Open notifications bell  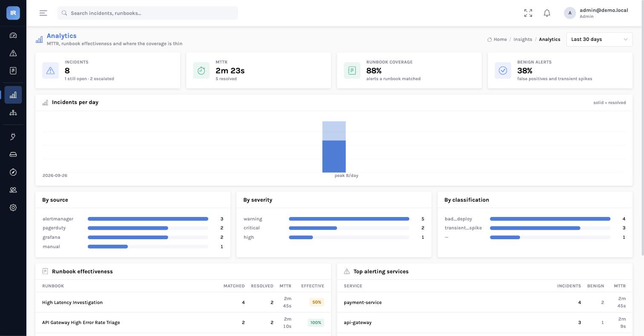pos(547,13)
